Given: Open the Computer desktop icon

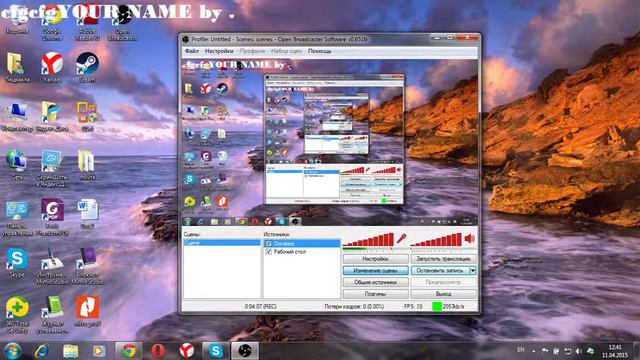Looking at the screenshot, I should [17, 117].
